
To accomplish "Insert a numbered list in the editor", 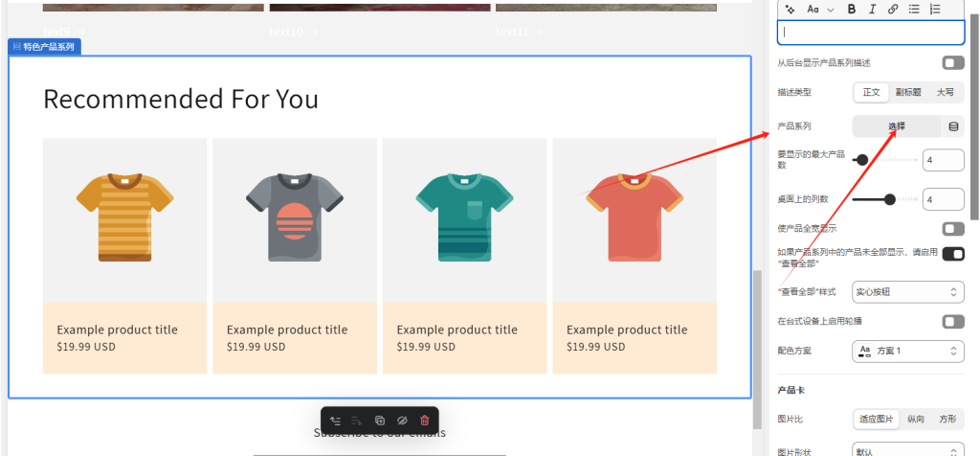I will (x=935, y=10).
